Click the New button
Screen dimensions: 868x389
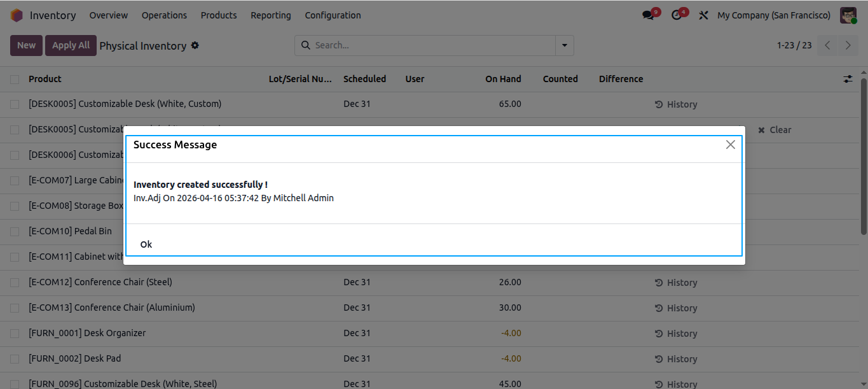pos(26,45)
